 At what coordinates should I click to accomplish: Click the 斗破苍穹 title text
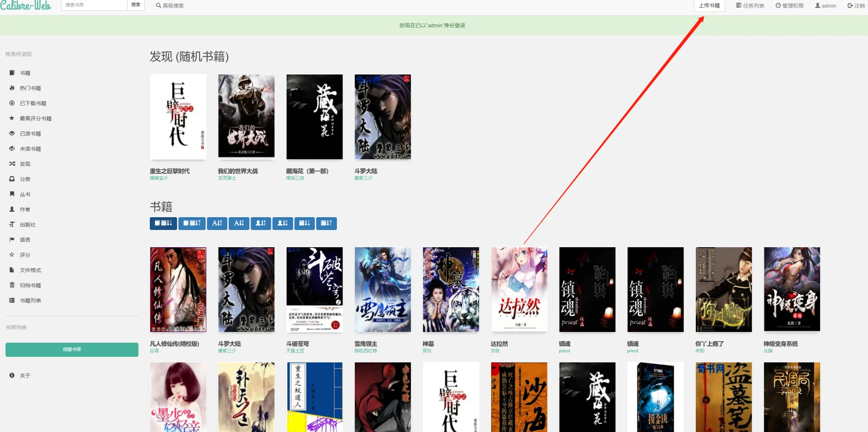297,344
